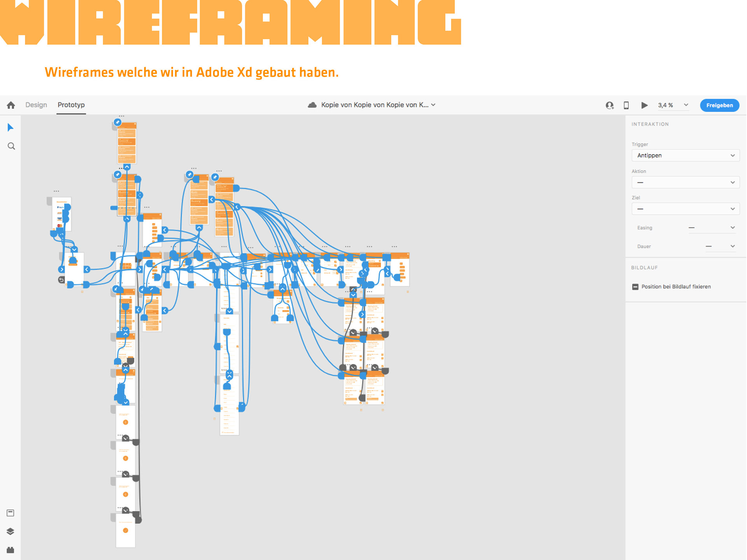
Task: Click the invite user icon
Action: (x=610, y=105)
